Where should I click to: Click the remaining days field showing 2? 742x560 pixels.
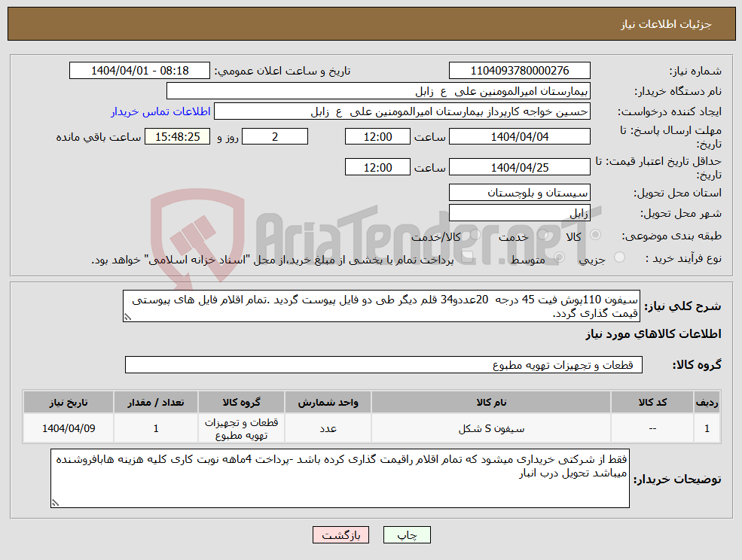(275, 137)
